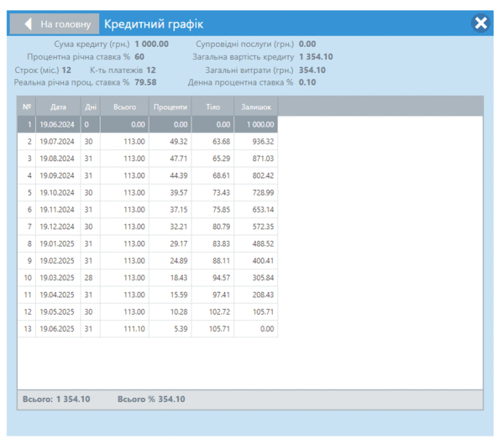Click the 'На головну' back button
504x444 pixels.
[x=64, y=24]
